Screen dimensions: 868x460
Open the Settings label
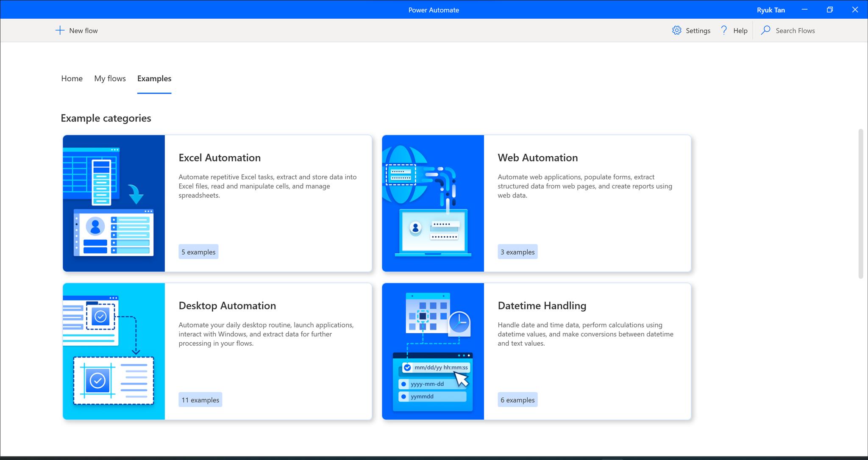coord(698,30)
